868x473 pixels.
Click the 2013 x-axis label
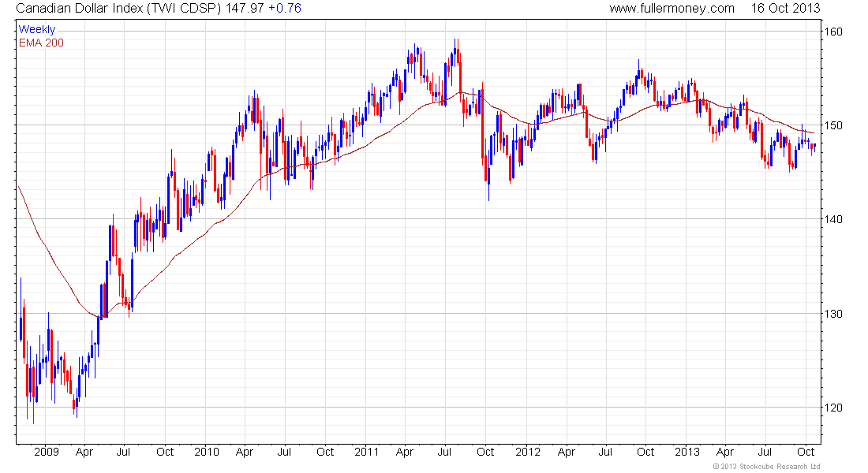point(687,452)
